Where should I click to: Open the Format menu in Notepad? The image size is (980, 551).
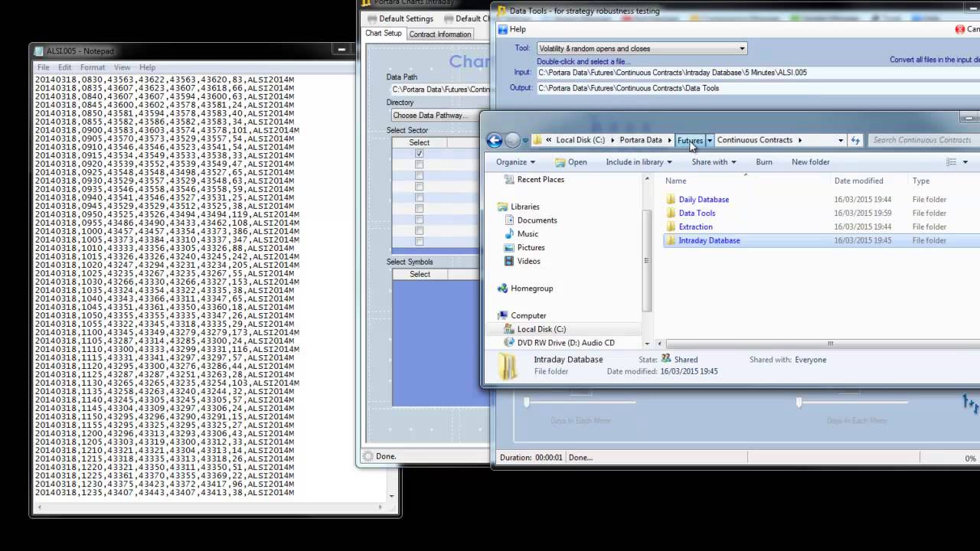coord(93,67)
